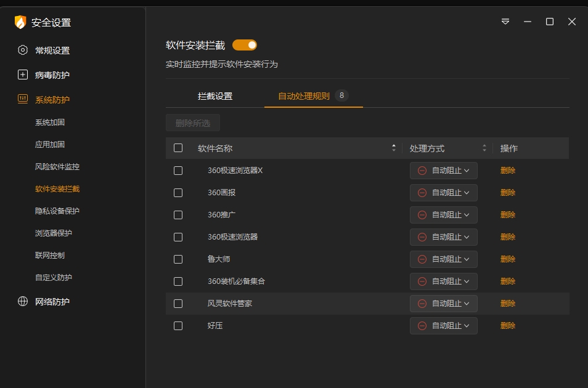Screen dimensions: 588x388
Task: Click the 软件名称 sort arrows
Action: tap(393, 148)
